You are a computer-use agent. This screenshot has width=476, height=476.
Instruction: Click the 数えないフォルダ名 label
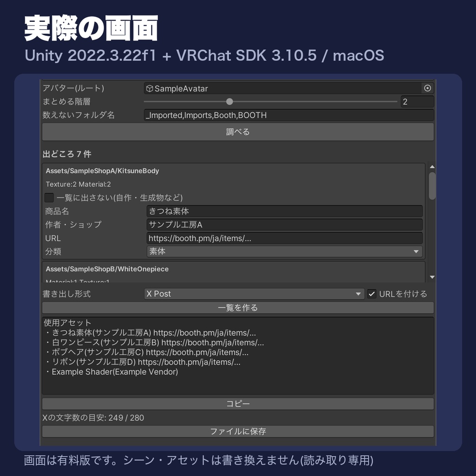pos(79,115)
